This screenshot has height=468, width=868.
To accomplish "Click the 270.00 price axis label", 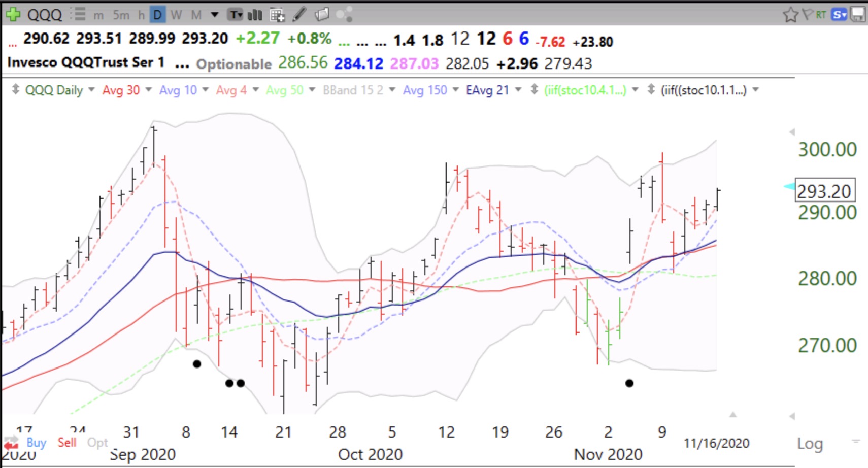I will [827, 346].
